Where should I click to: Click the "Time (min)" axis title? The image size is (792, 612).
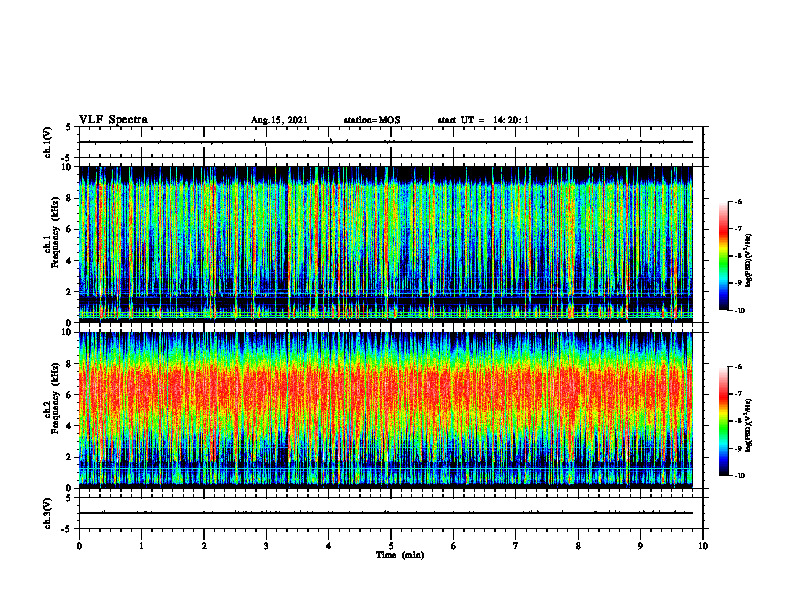pos(400,555)
